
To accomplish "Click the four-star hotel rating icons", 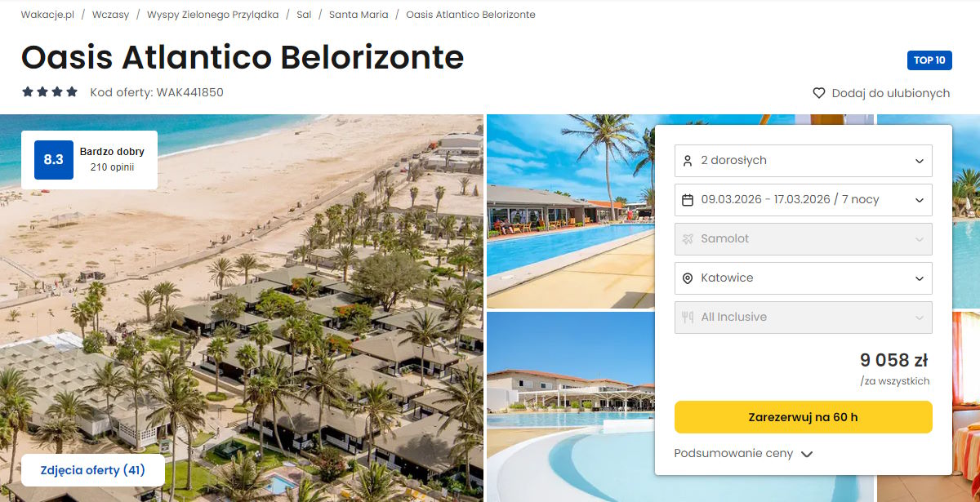I will (x=50, y=92).
